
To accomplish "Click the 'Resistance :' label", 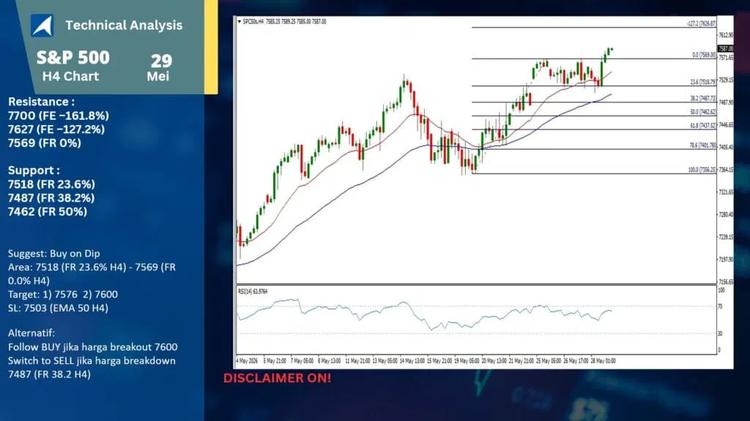I will click(41, 102).
